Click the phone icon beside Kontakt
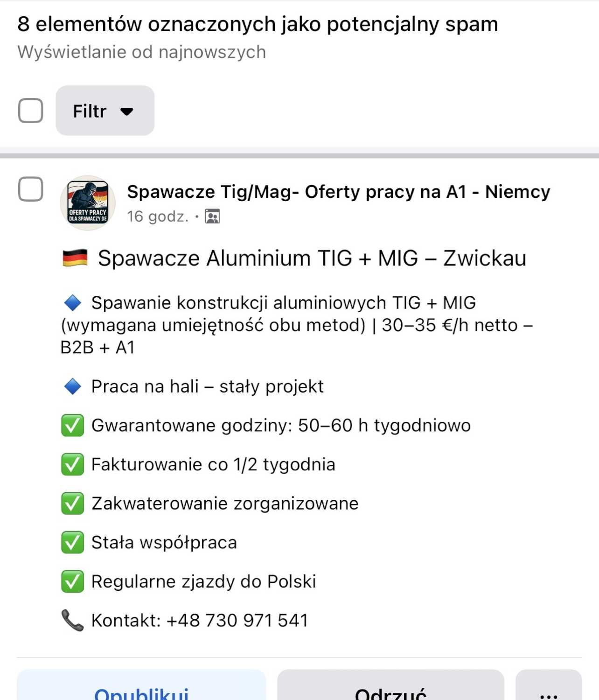 73,621
